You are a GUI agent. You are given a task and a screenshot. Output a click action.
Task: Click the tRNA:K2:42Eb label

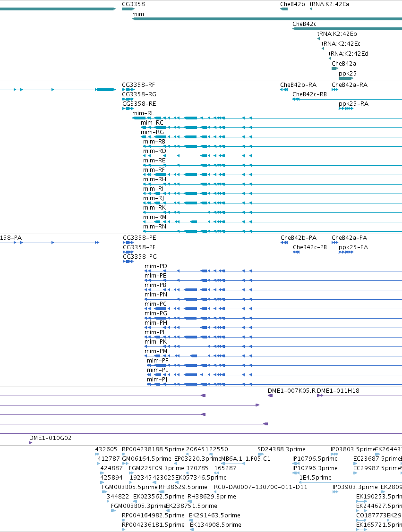[337, 34]
